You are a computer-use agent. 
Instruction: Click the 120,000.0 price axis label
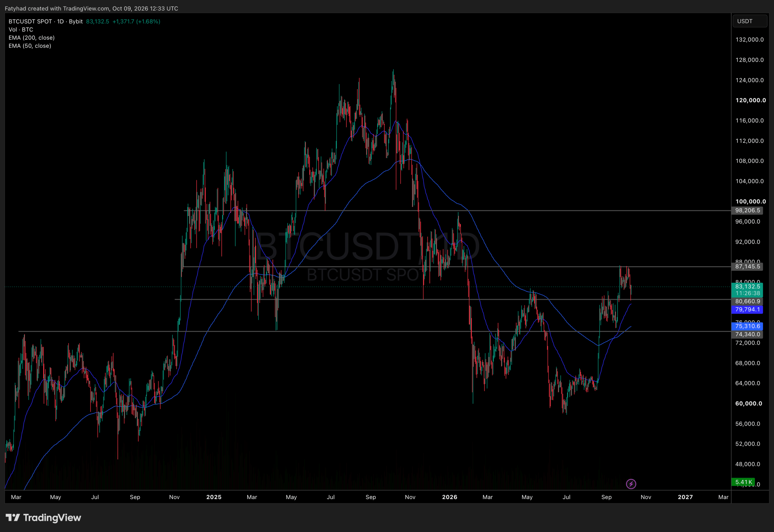click(751, 100)
